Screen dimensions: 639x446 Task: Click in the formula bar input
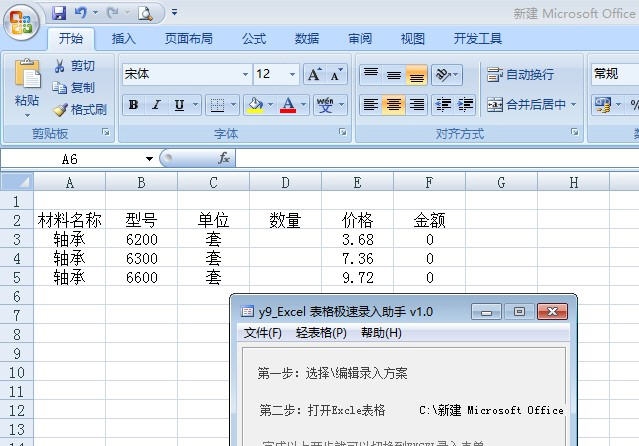tap(437, 158)
